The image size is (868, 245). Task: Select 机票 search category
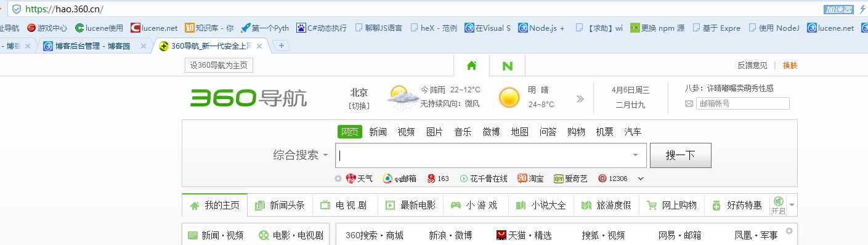tap(604, 132)
